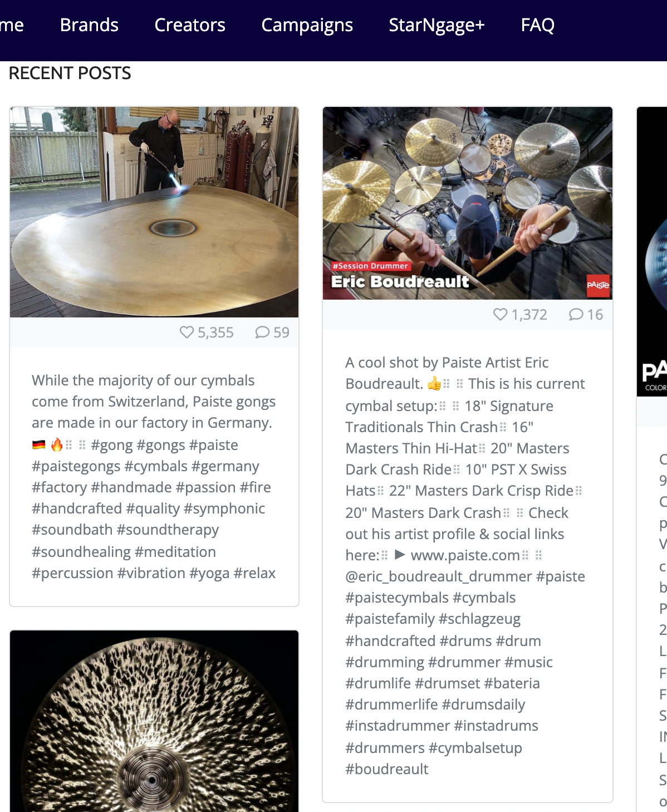
Task: Click the 59 comments count
Action: pyautogui.click(x=281, y=332)
